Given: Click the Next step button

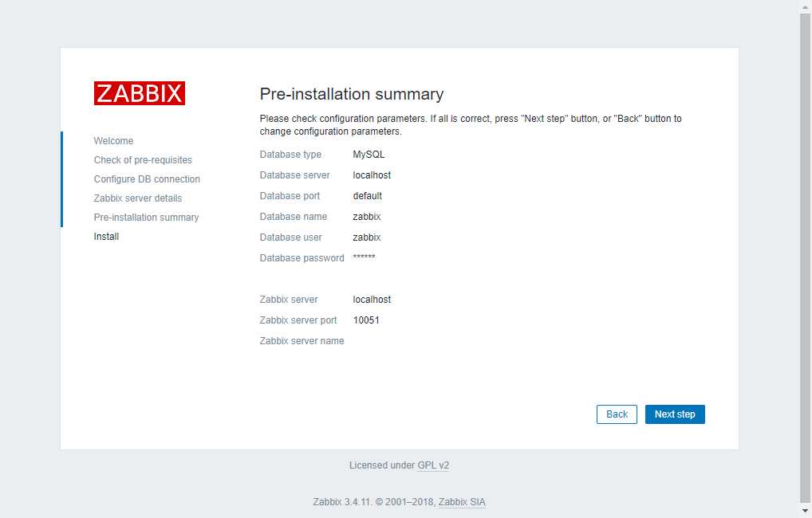Looking at the screenshot, I should [x=675, y=414].
